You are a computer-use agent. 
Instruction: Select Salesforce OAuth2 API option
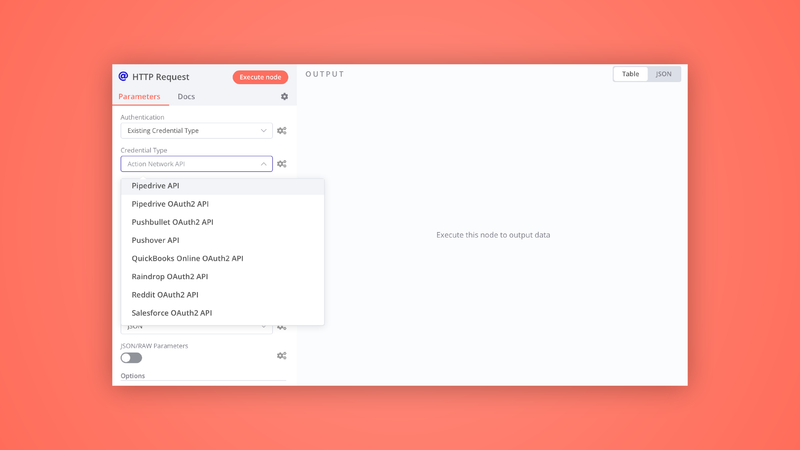pos(222,313)
